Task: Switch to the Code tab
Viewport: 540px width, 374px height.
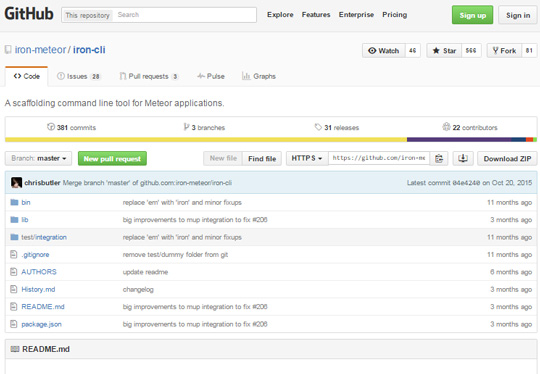Action: (27, 76)
